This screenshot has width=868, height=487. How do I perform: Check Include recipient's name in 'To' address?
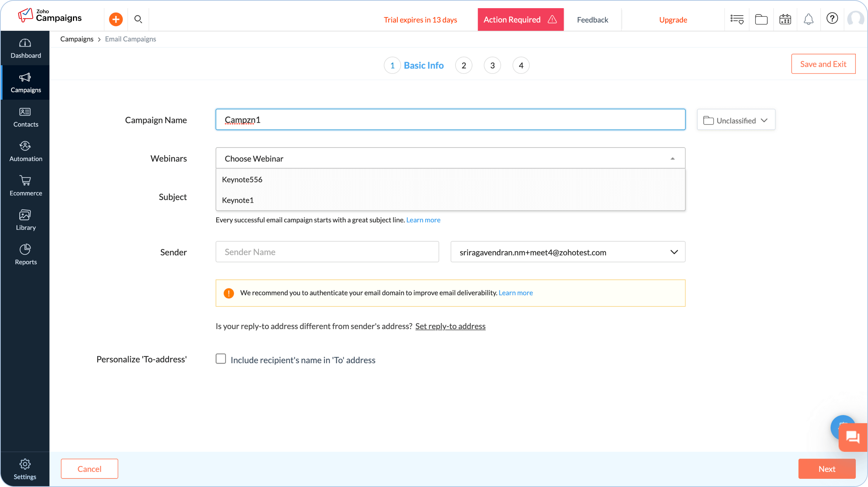[x=221, y=359]
